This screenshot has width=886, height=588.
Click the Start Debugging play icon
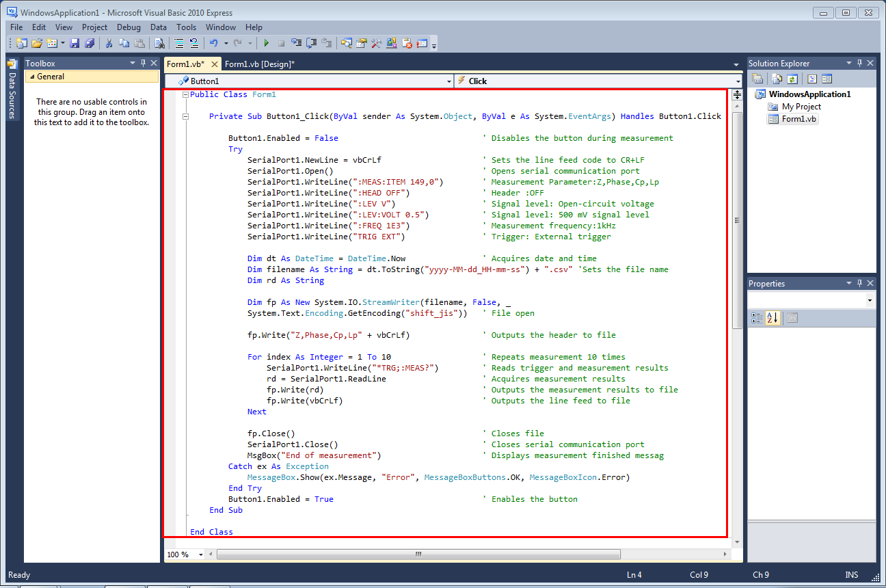point(266,43)
